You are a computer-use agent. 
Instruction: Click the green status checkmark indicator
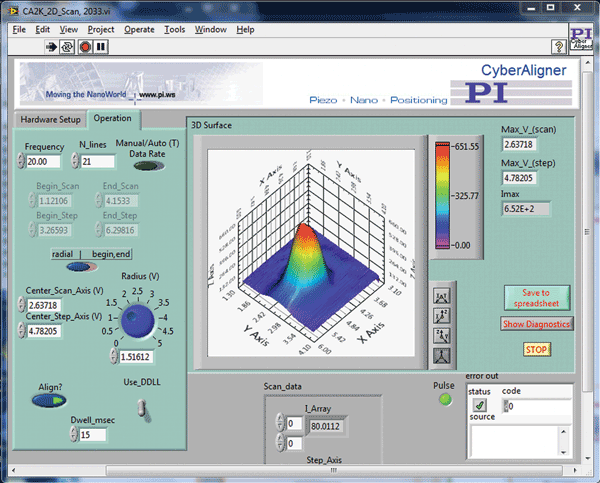(480, 405)
